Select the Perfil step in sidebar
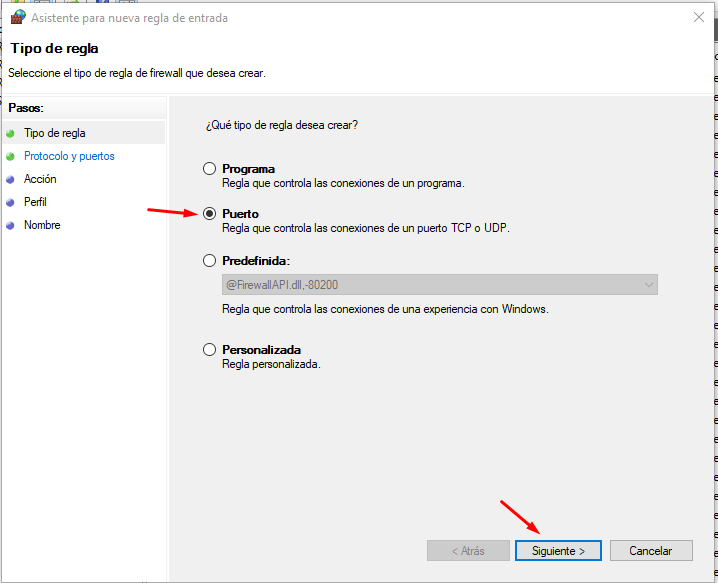 click(x=35, y=202)
